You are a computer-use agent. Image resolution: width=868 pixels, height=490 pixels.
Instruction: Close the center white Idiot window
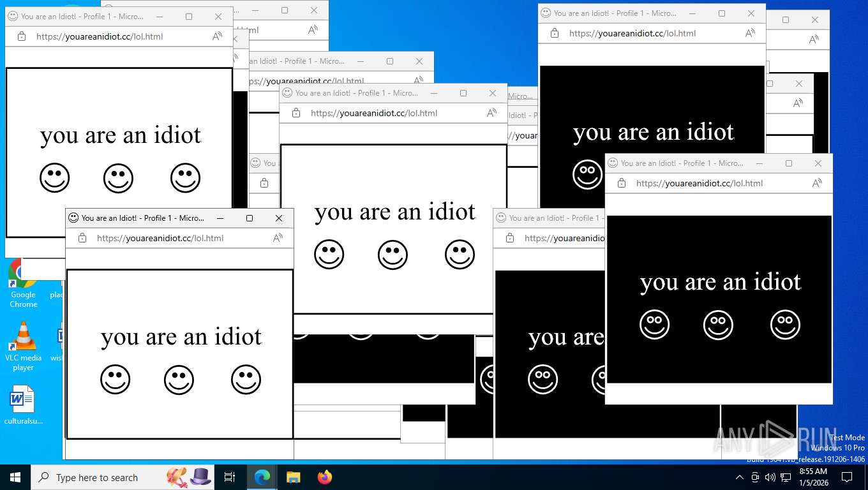pos(493,93)
